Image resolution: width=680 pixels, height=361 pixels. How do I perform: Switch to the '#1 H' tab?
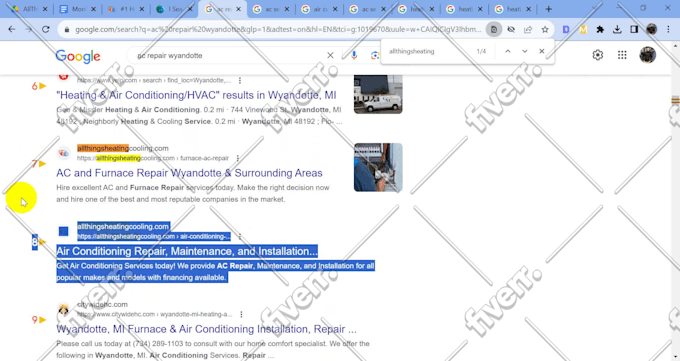click(126, 9)
